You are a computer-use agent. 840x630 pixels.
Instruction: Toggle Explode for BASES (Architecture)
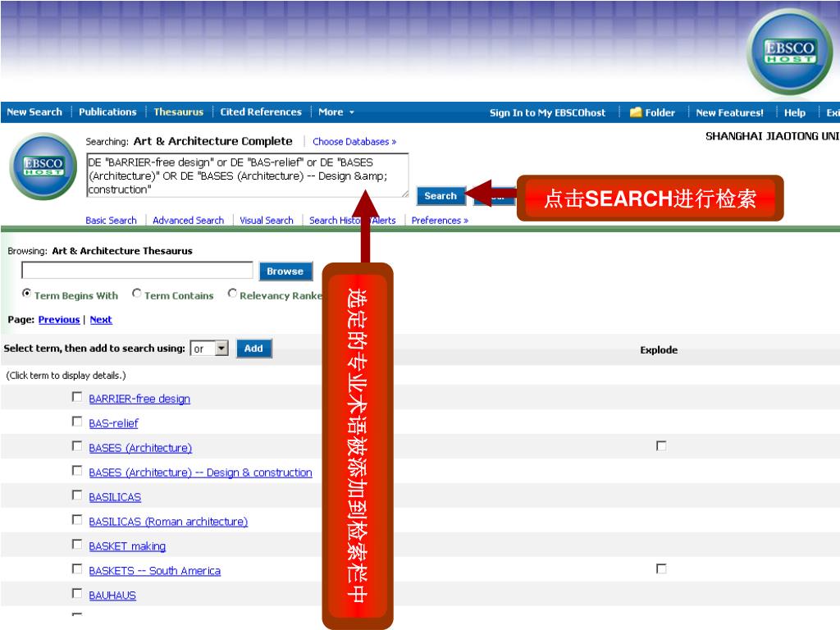tap(662, 446)
